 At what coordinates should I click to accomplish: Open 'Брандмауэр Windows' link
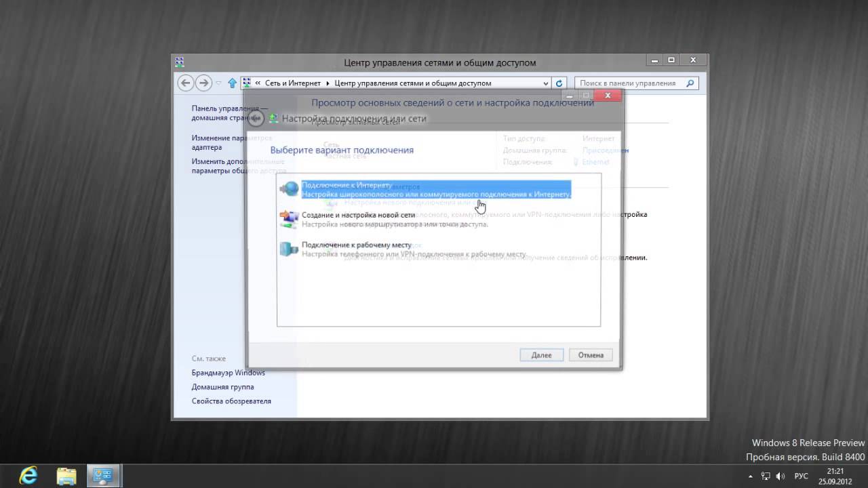228,373
